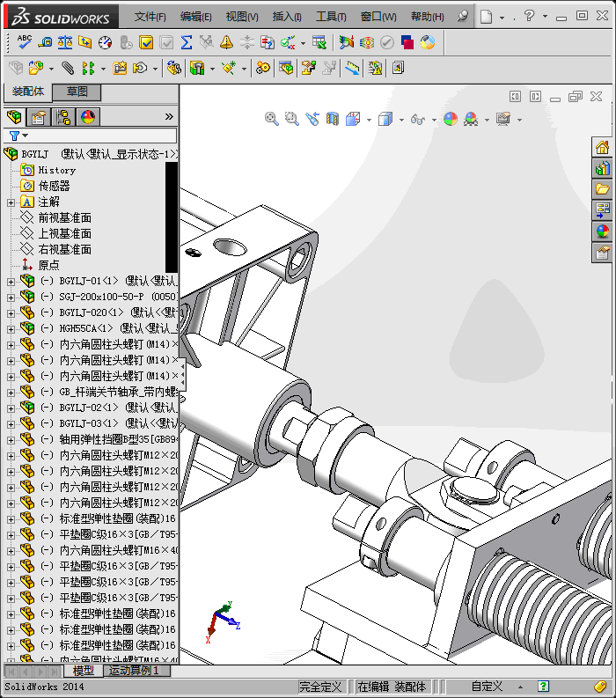Click the Sigma equations icon

pos(187,42)
